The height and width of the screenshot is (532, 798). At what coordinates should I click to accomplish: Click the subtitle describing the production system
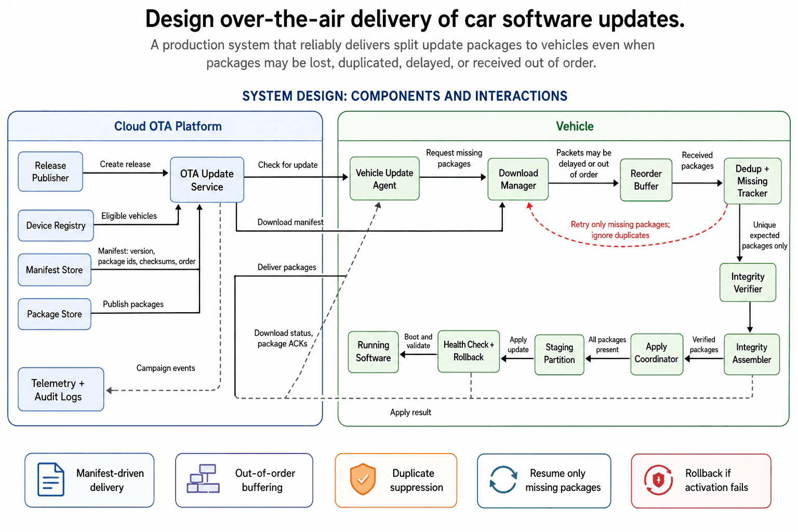[402, 54]
